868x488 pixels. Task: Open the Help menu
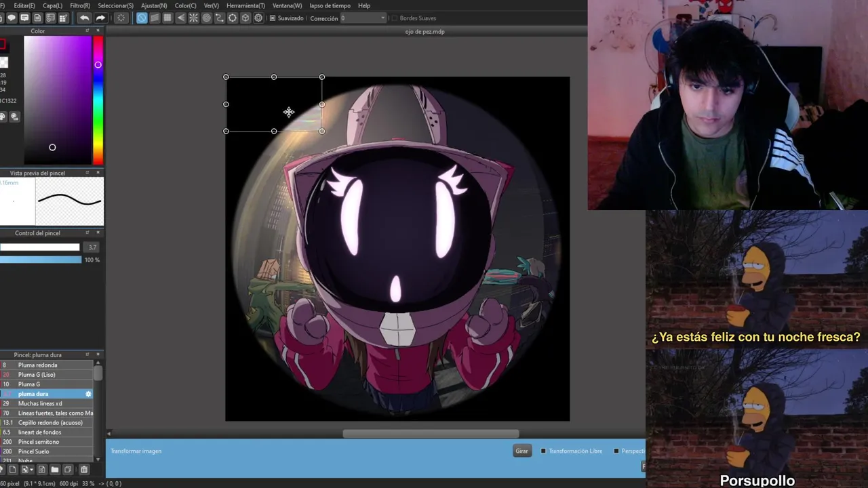click(364, 5)
